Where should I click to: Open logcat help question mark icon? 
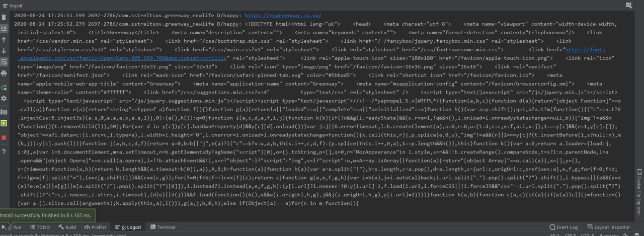coord(4,152)
